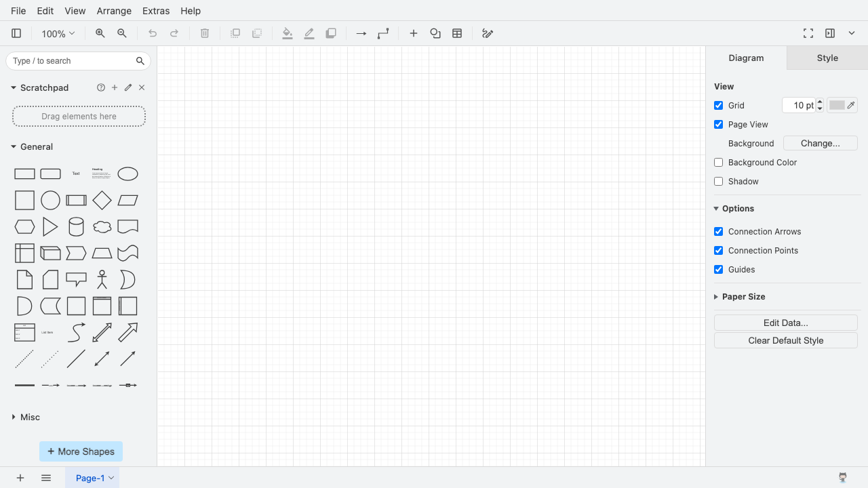Disable the Connection Points checkbox
The height and width of the screenshot is (488, 868).
(719, 251)
